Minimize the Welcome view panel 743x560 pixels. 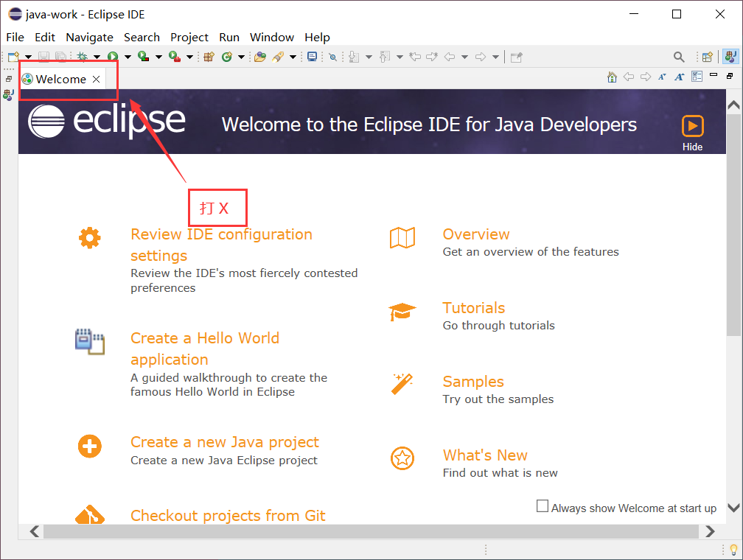click(x=714, y=75)
